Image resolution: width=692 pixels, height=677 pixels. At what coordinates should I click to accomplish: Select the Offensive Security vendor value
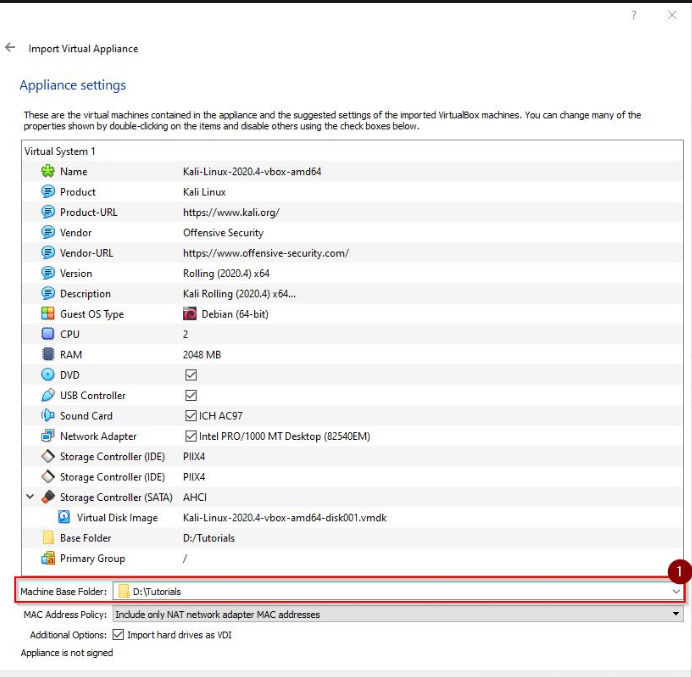tap(223, 233)
